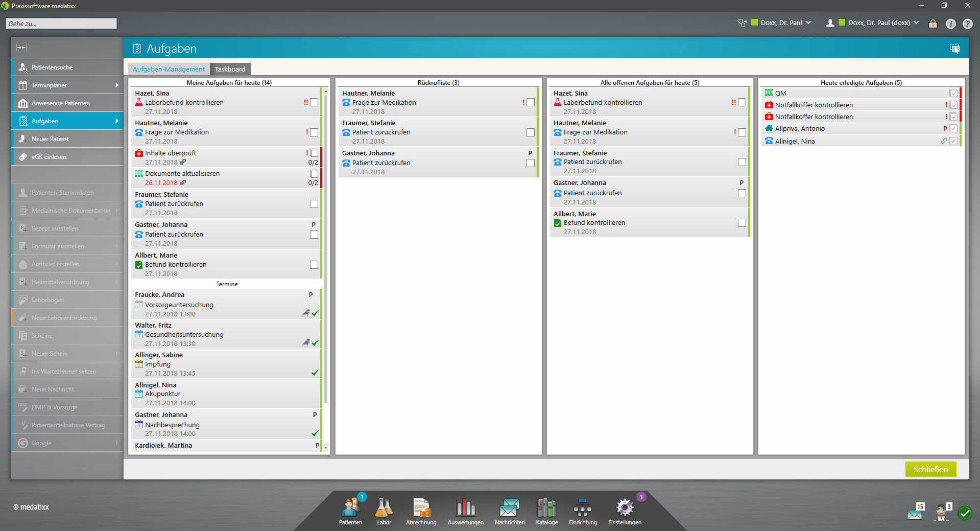Select eGK einlesen in the sidebar
Image resolution: width=980 pixels, height=531 pixels.
click(49, 157)
